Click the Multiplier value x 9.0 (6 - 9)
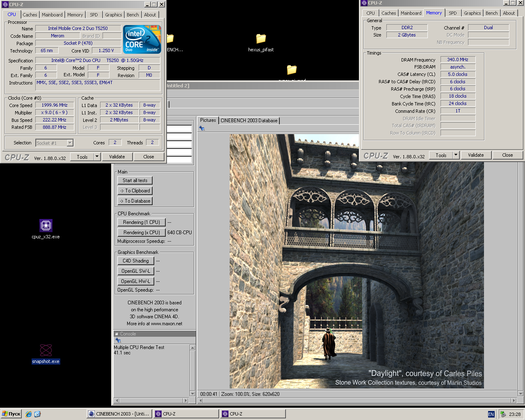 coord(55,112)
